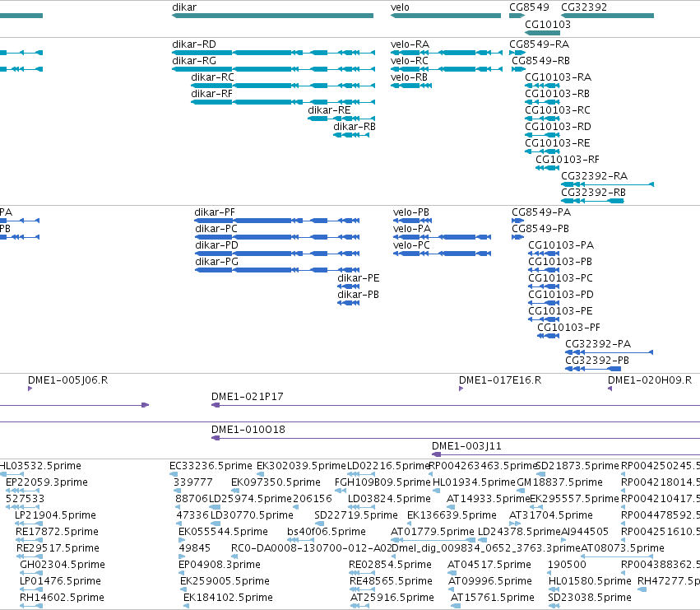Open the velo-RA transcript label
This screenshot has width=700, height=610.
pos(410,44)
